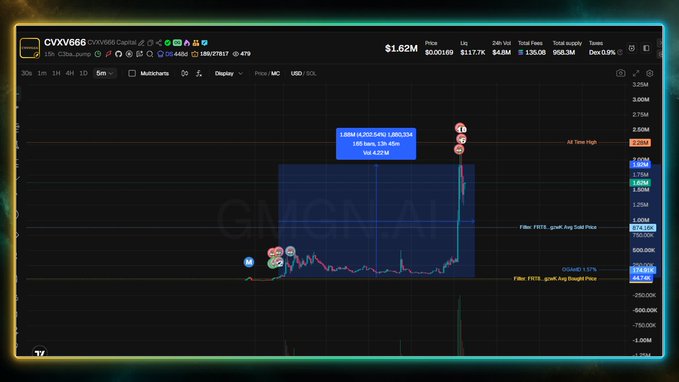Expand the chart to fullscreen
This screenshot has width=679, height=382.
coord(636,73)
